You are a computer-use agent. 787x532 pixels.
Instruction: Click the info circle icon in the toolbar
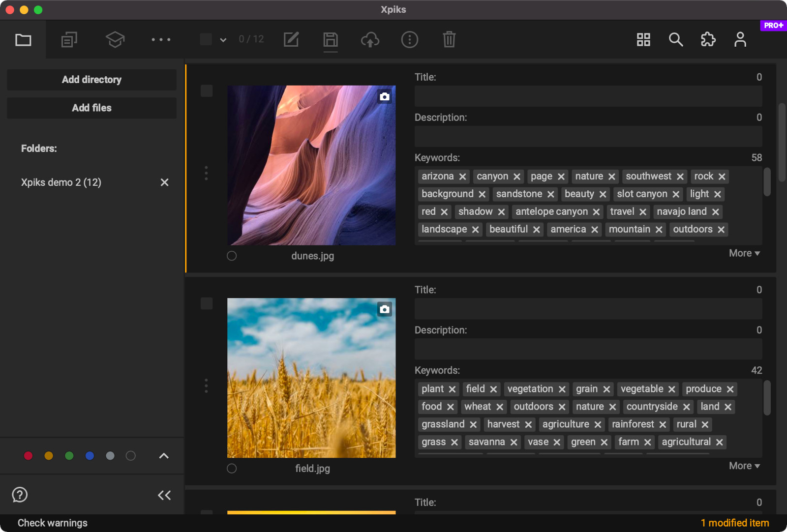[x=410, y=39]
